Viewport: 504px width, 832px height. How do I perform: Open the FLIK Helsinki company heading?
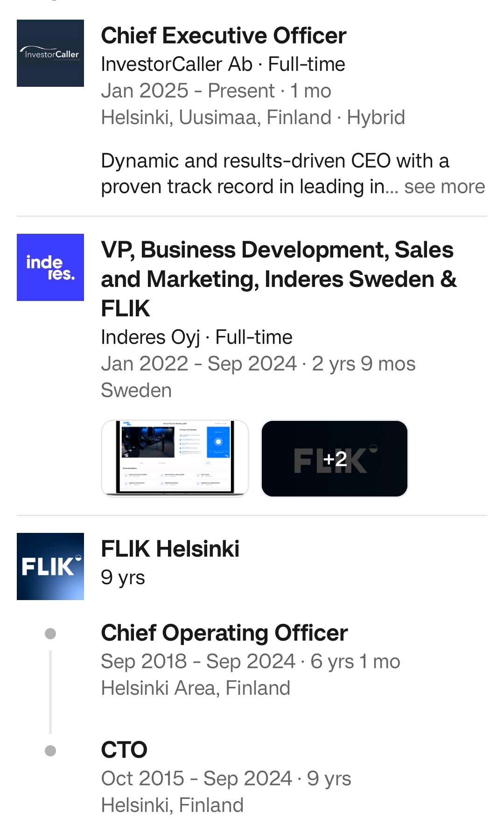170,549
